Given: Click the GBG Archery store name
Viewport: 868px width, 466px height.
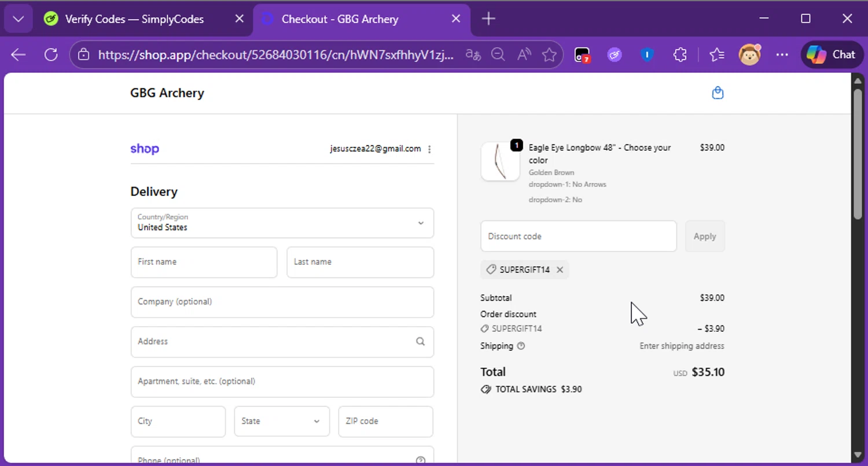Looking at the screenshot, I should [x=167, y=93].
